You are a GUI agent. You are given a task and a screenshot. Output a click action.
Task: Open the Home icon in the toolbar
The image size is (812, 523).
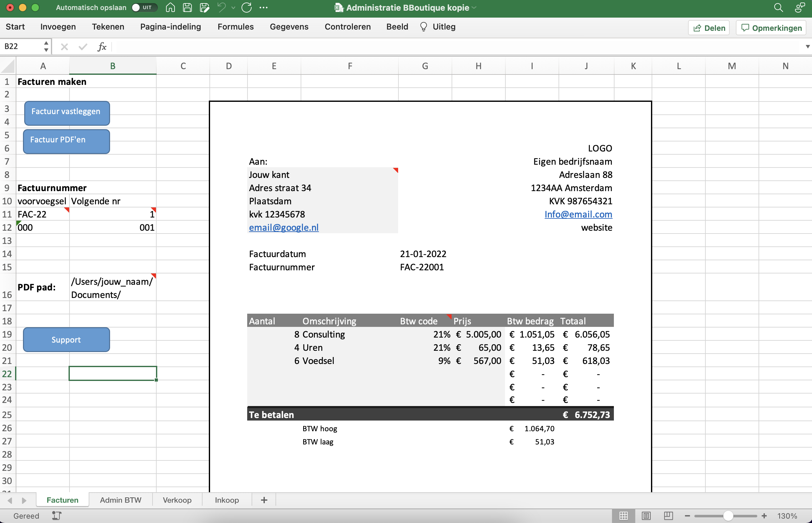pyautogui.click(x=170, y=8)
